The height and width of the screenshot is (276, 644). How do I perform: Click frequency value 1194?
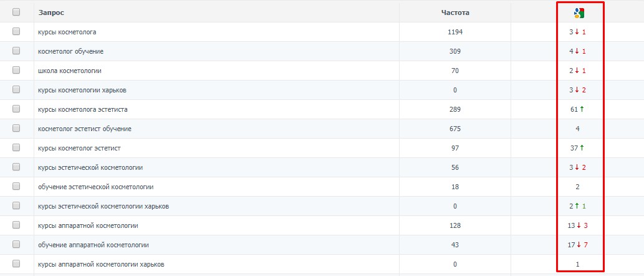(455, 32)
